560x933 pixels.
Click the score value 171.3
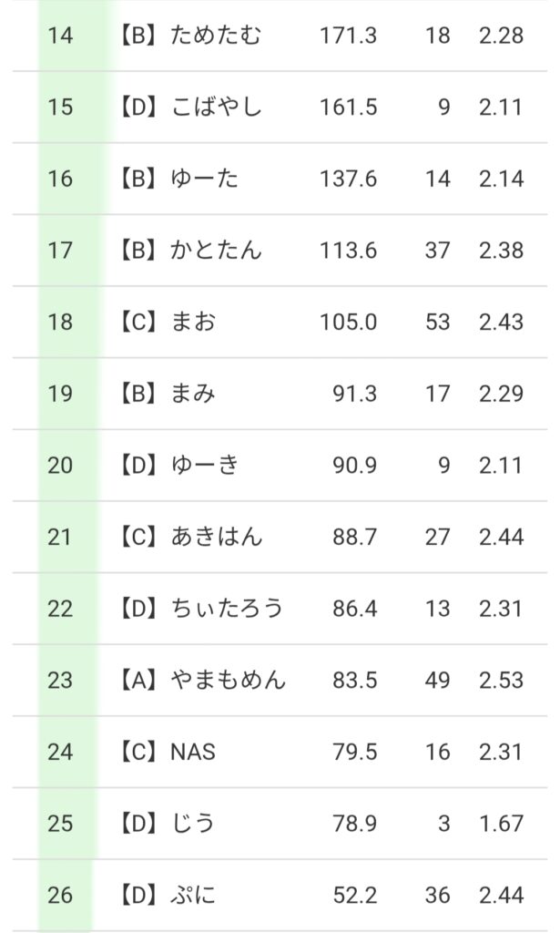pyautogui.click(x=348, y=36)
